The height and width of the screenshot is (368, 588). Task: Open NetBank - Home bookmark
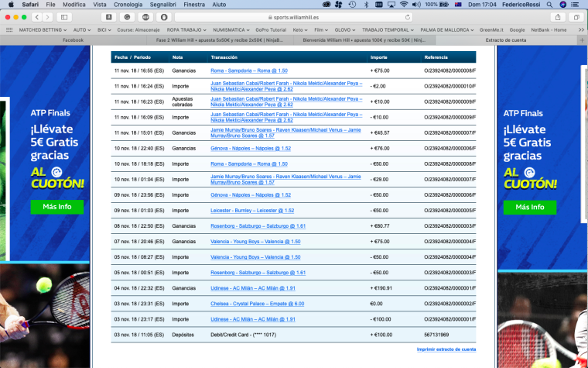pos(549,29)
